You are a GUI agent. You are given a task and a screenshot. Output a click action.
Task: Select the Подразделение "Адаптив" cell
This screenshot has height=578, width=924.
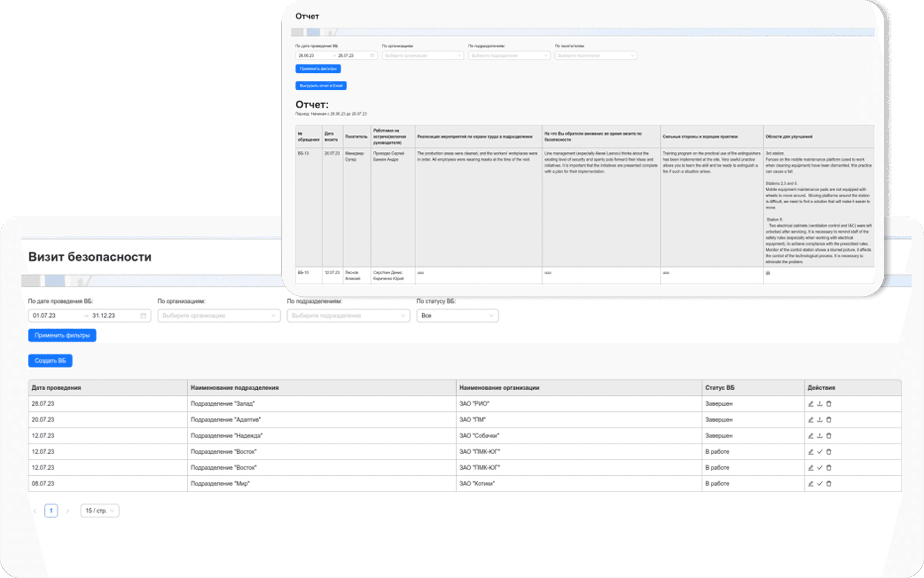tap(322, 420)
